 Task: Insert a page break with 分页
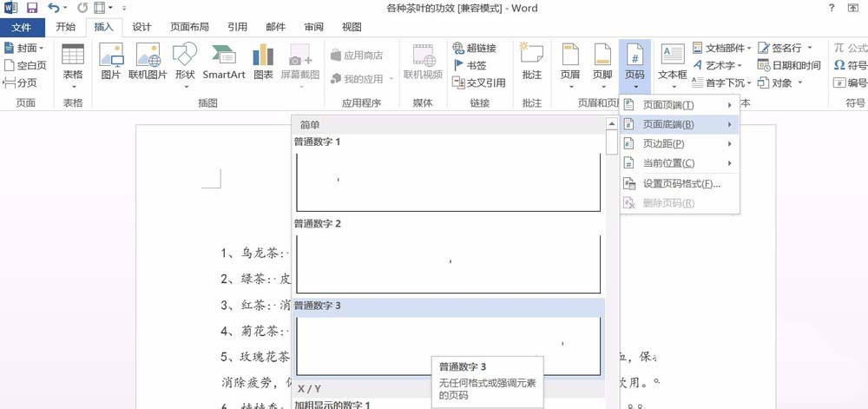(20, 83)
